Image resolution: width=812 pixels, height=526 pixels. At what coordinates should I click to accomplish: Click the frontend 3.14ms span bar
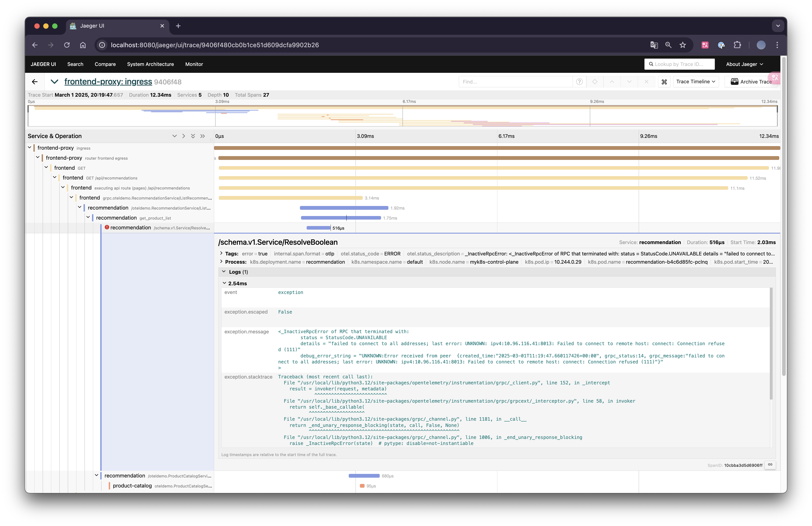pyautogui.click(x=291, y=198)
